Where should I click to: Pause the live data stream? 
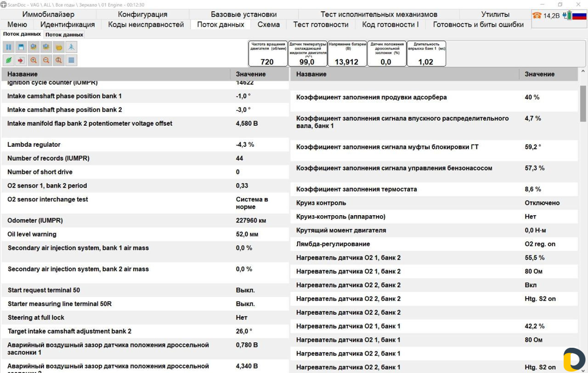coord(8,47)
